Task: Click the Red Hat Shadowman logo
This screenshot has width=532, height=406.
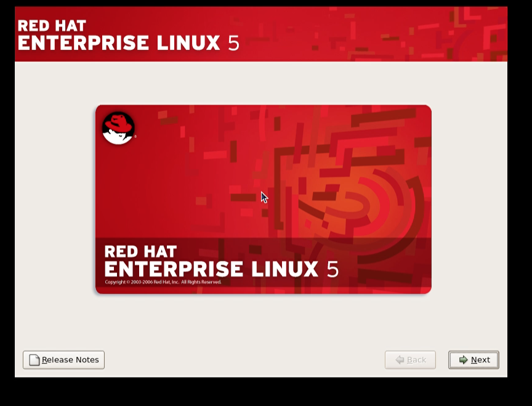Action: click(x=119, y=128)
